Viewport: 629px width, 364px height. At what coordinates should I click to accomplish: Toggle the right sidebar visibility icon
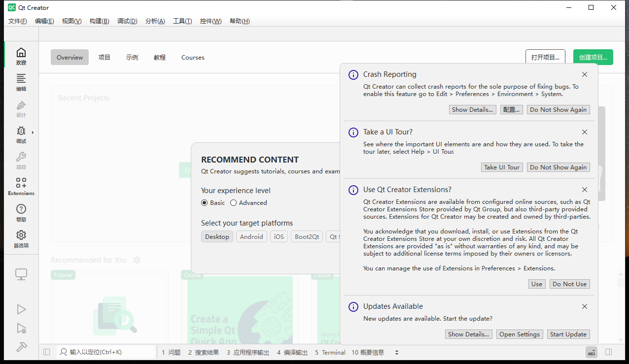pos(608,352)
